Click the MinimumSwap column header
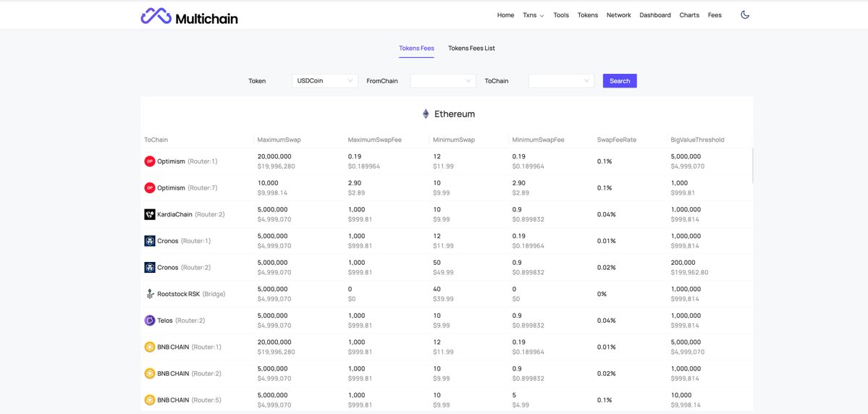Viewport: 868px width, 414px height. click(x=454, y=140)
